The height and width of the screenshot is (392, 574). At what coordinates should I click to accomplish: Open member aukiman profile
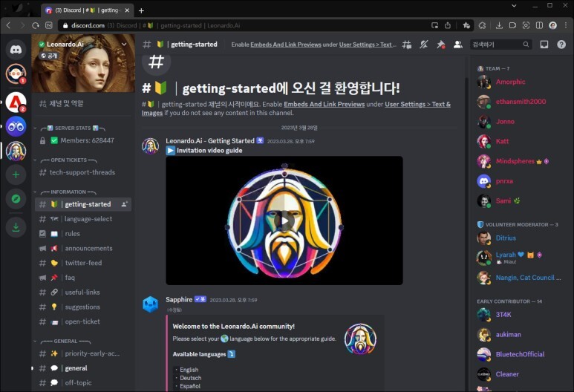coord(518,335)
